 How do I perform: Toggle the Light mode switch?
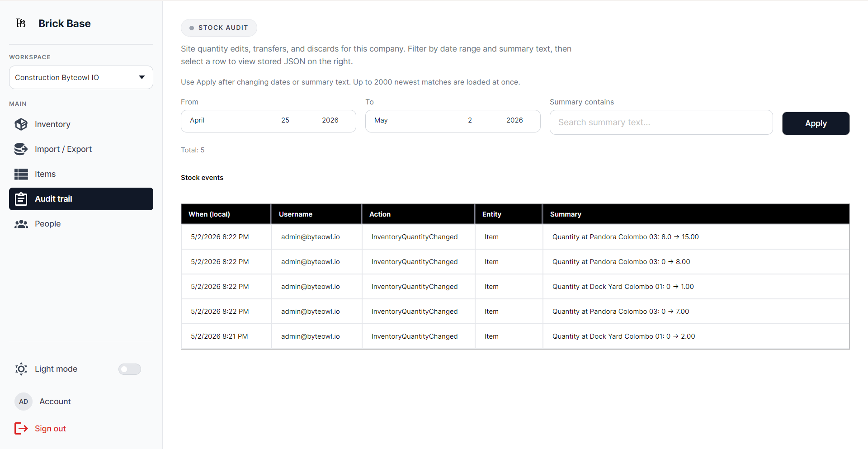coord(130,369)
